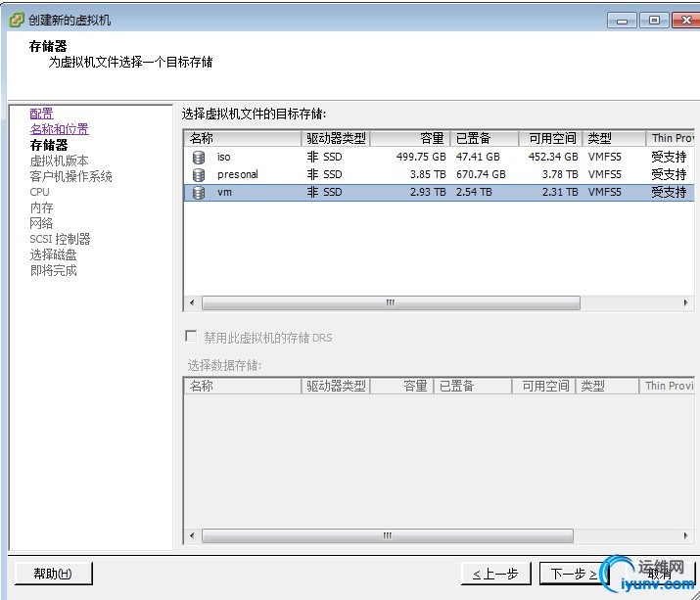Click the 499.75 GB capacity cell
The image size is (700, 600).
point(421,158)
